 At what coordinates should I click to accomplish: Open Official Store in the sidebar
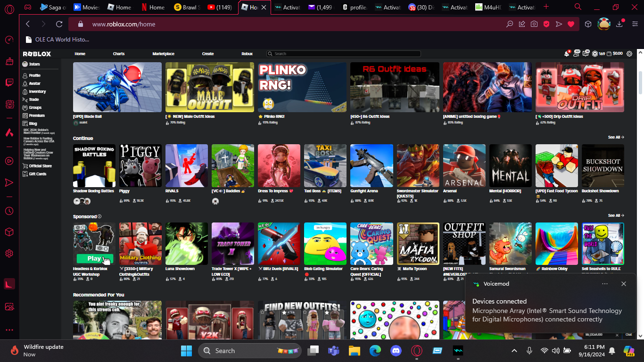pyautogui.click(x=37, y=166)
